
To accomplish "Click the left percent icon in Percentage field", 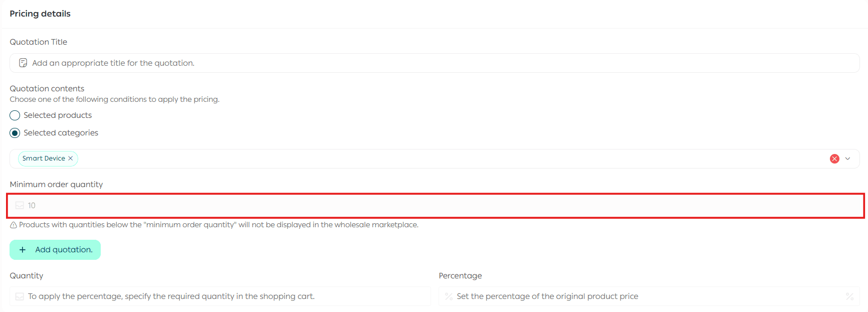I will (x=449, y=296).
